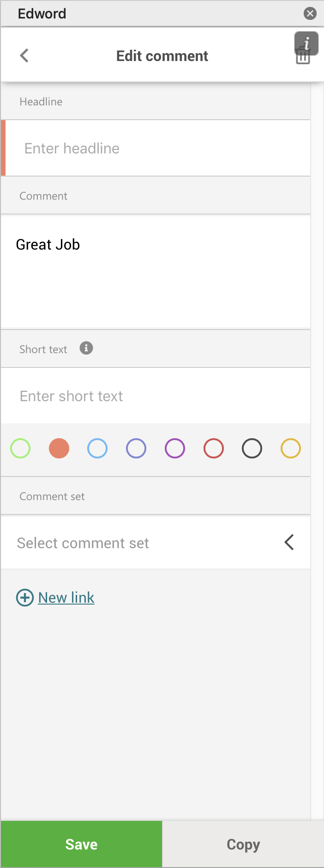
Task: Expand the Select comment set chevron
Action: coord(289,542)
